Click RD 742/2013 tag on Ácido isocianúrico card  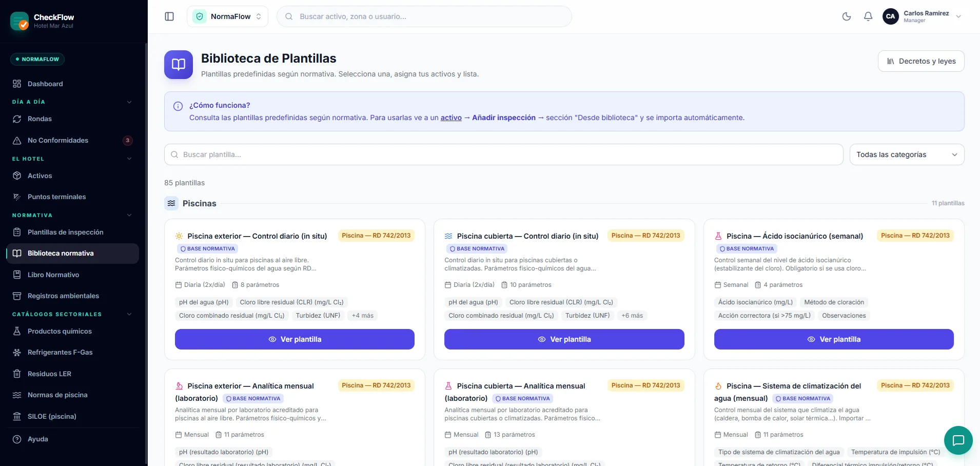point(915,236)
